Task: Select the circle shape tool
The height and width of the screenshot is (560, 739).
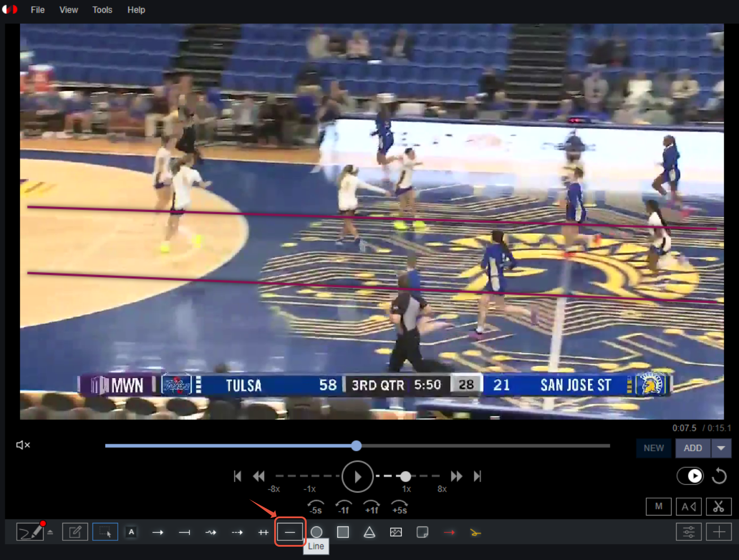Action: coord(316,532)
